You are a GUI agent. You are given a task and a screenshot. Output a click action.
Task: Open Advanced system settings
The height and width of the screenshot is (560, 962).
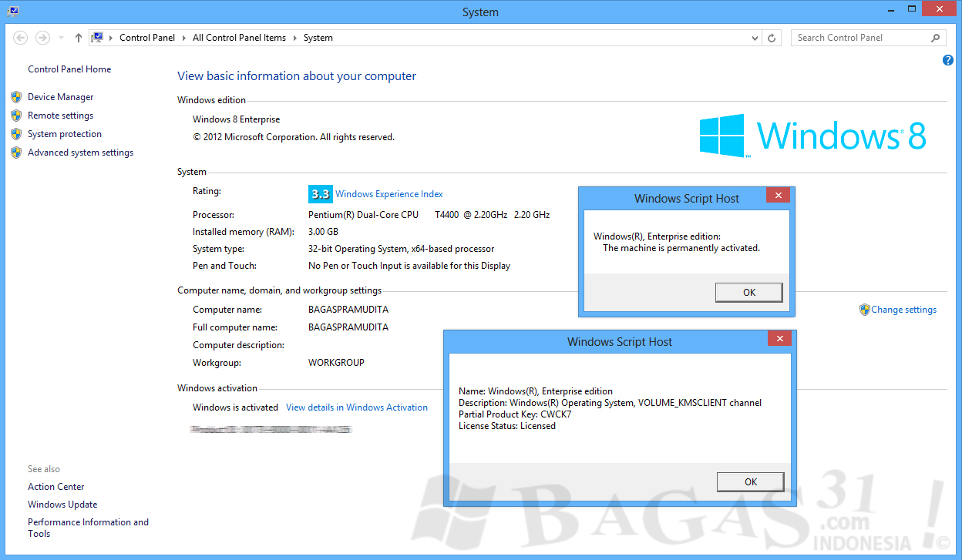(81, 153)
